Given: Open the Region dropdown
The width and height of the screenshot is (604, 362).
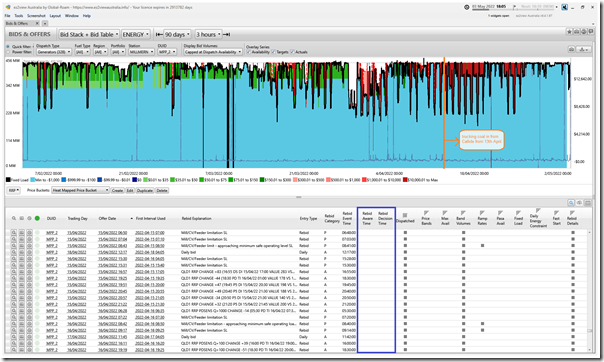Looking at the screenshot, I should [x=101, y=52].
